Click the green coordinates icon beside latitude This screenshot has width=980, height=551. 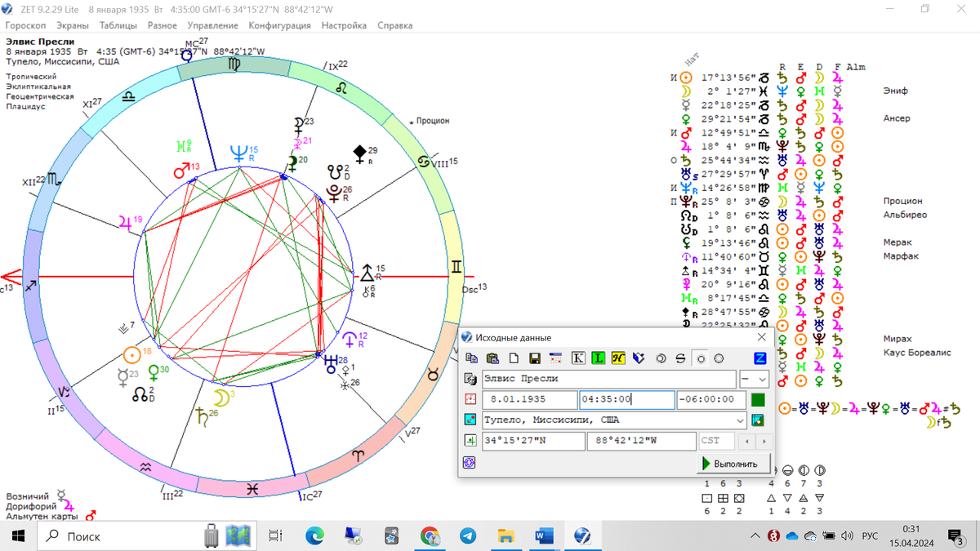pos(470,441)
